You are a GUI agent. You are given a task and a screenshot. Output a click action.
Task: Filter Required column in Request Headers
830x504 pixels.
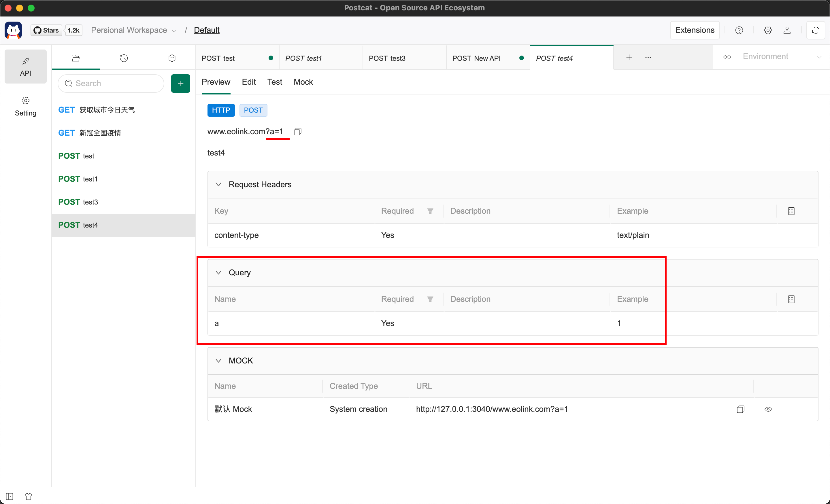[x=430, y=211]
